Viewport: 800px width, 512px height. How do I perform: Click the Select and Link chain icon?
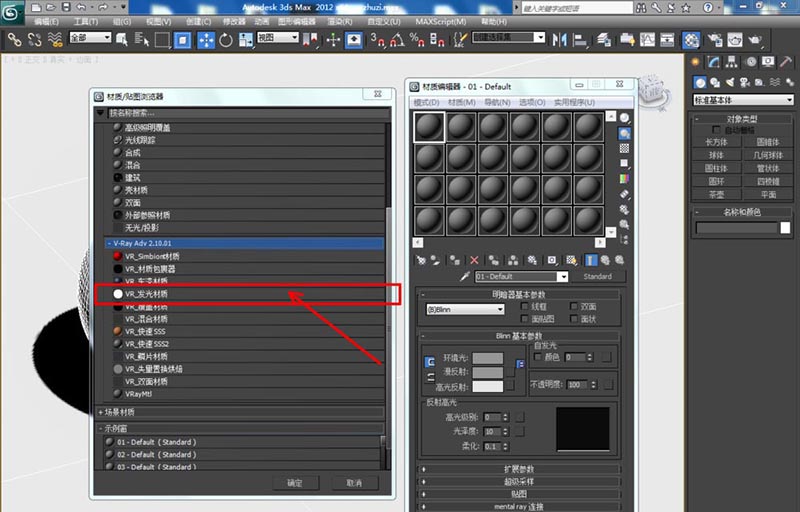point(14,39)
